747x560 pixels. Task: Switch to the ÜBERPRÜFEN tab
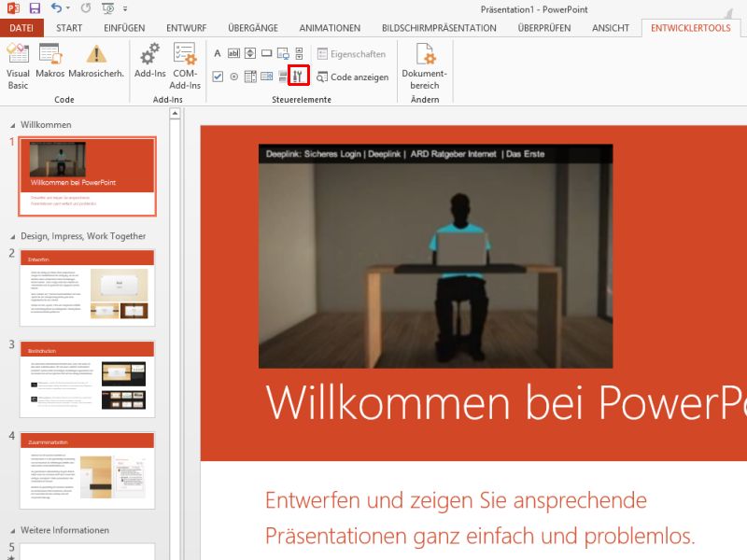pos(544,28)
